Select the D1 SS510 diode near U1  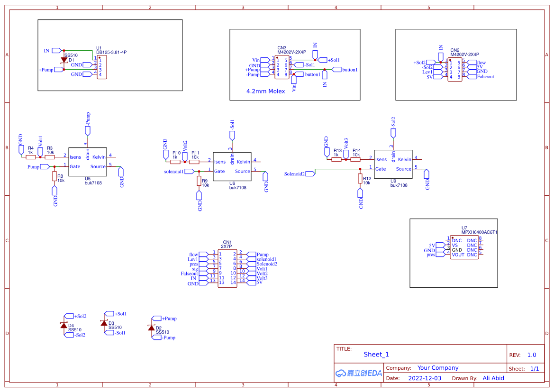(64, 61)
